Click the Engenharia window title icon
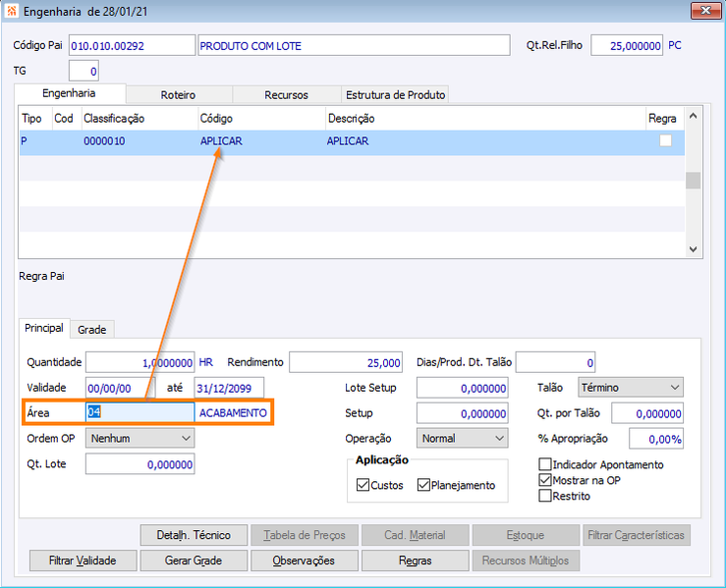 [12, 12]
